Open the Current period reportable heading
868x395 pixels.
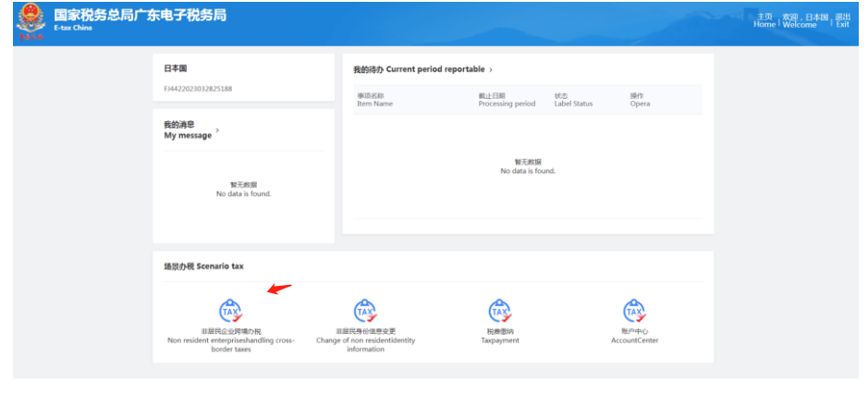pos(419,69)
